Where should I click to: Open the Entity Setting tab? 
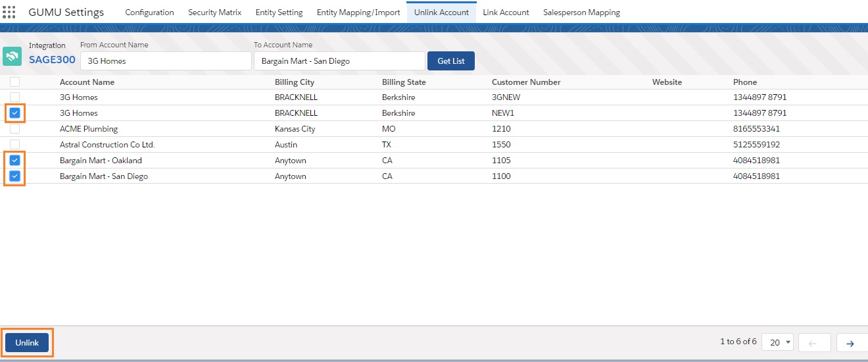coord(279,13)
